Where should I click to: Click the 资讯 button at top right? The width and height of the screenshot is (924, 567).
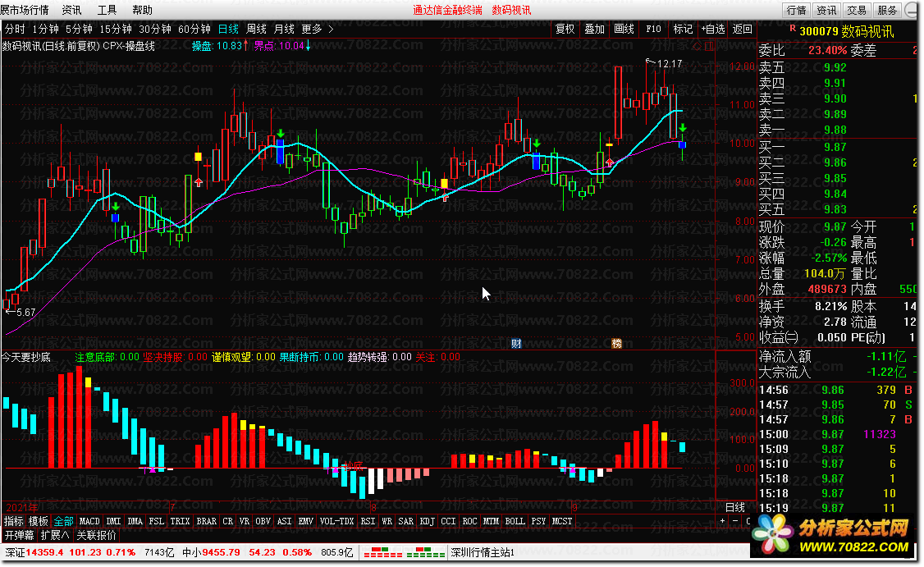[x=826, y=10]
